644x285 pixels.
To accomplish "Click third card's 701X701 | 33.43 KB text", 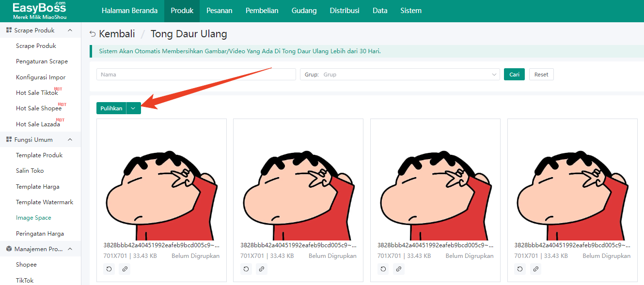I will 405,256.
